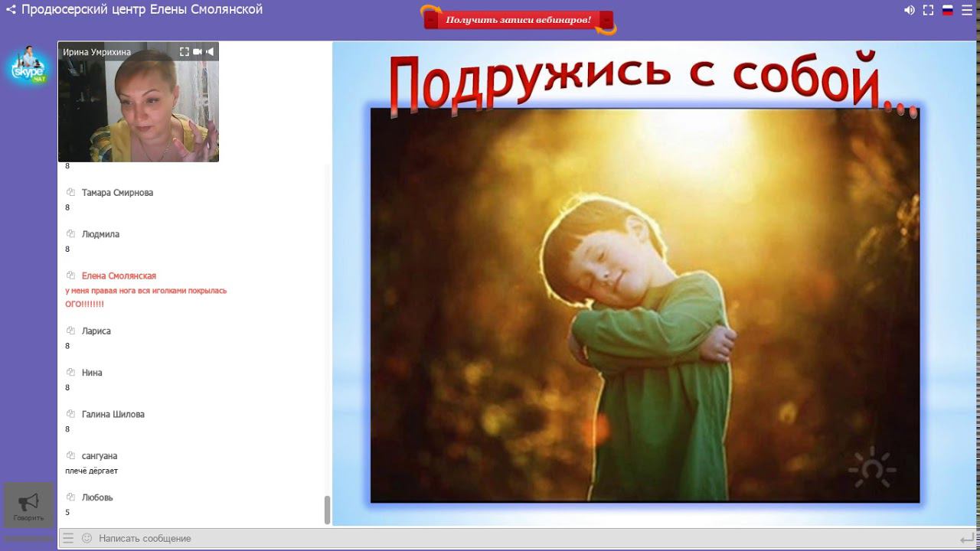Viewport: 980px width, 551px height.
Task: Select the name Людмила in chat
Action: [x=100, y=234]
